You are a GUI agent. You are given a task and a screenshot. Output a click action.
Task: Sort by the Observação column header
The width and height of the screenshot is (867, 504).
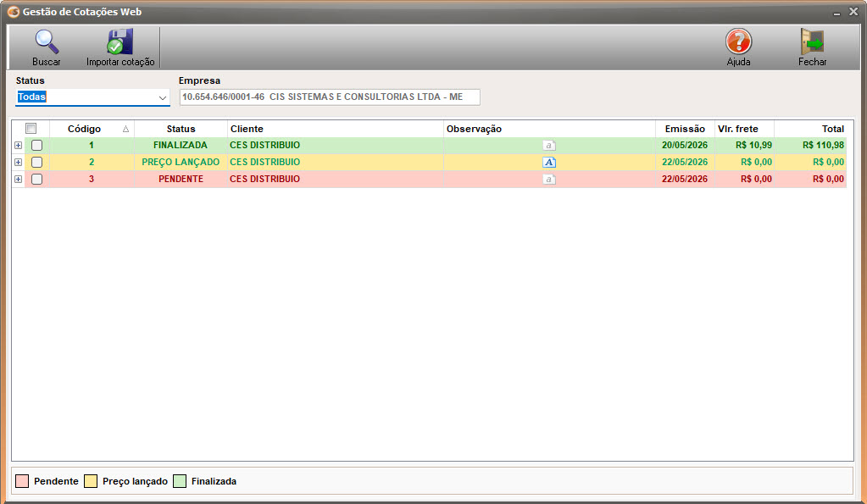coord(550,129)
